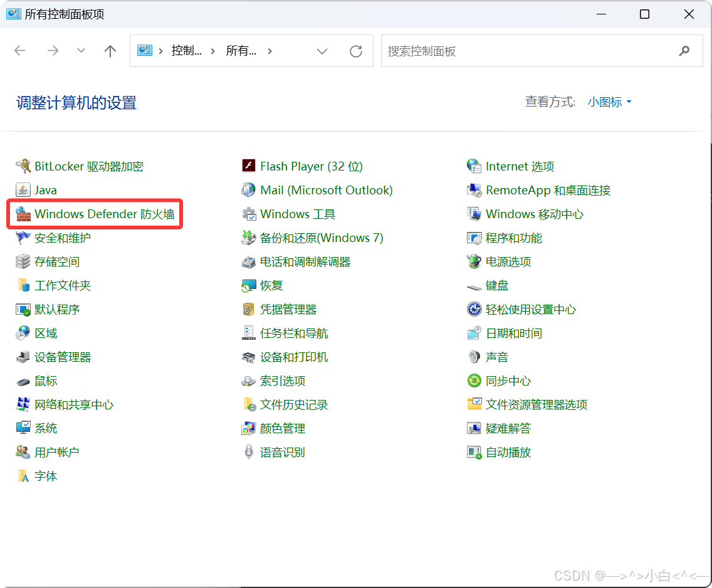Click the Mail Outlook icon

click(x=248, y=190)
